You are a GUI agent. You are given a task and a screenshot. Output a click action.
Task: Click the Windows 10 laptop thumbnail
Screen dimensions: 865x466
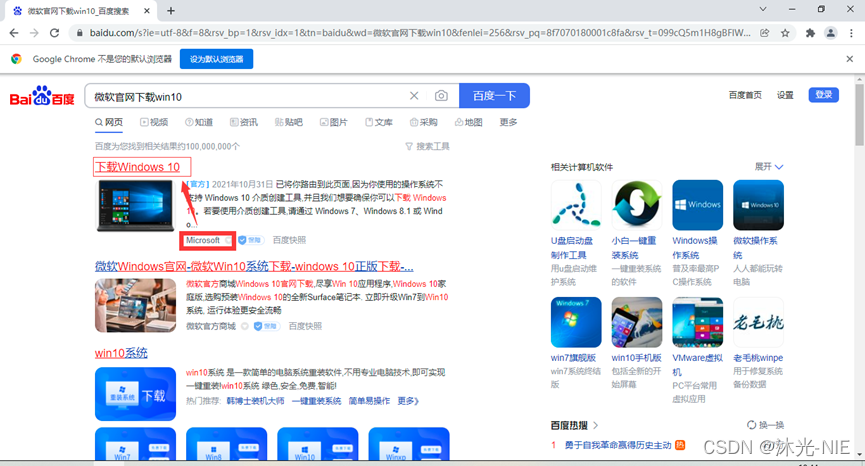pos(135,205)
